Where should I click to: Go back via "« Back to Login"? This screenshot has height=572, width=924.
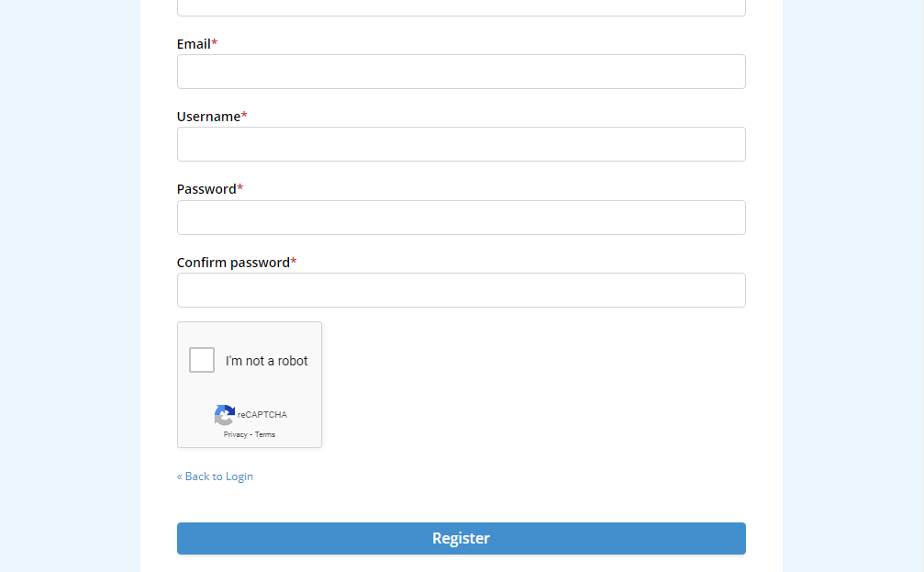tap(215, 477)
